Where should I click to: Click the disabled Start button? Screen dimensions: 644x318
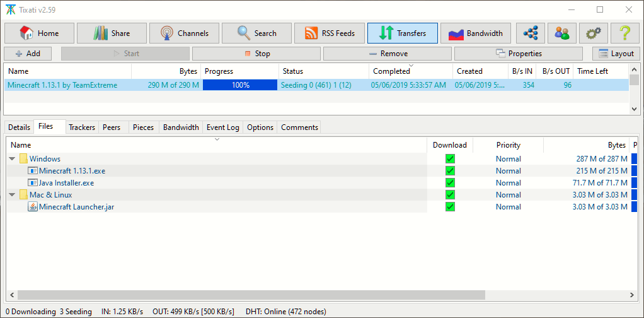pyautogui.click(x=125, y=54)
